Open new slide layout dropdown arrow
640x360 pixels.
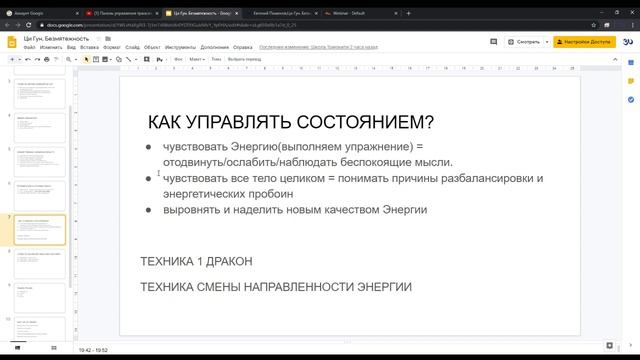19,59
